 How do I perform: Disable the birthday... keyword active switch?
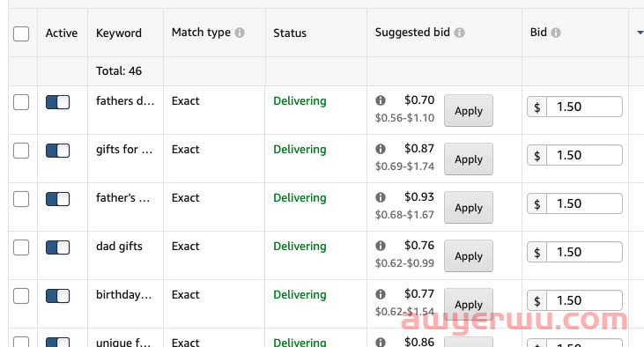pyautogui.click(x=57, y=296)
